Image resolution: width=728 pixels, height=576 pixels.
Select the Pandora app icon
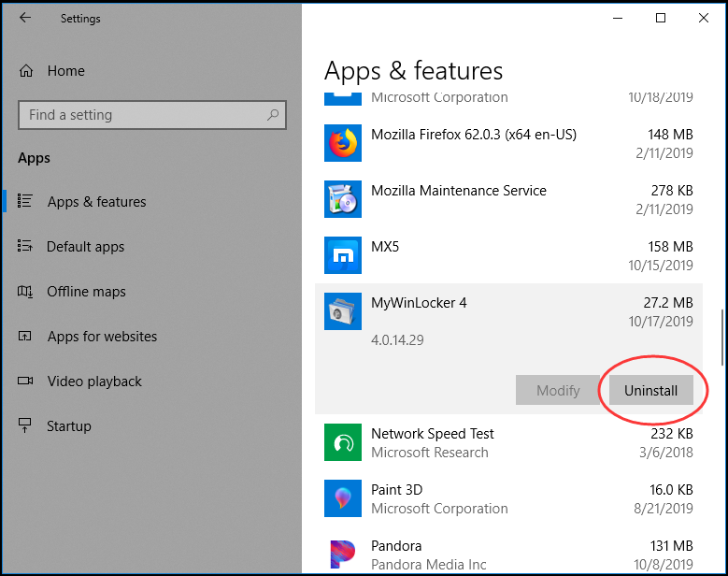pos(343,554)
